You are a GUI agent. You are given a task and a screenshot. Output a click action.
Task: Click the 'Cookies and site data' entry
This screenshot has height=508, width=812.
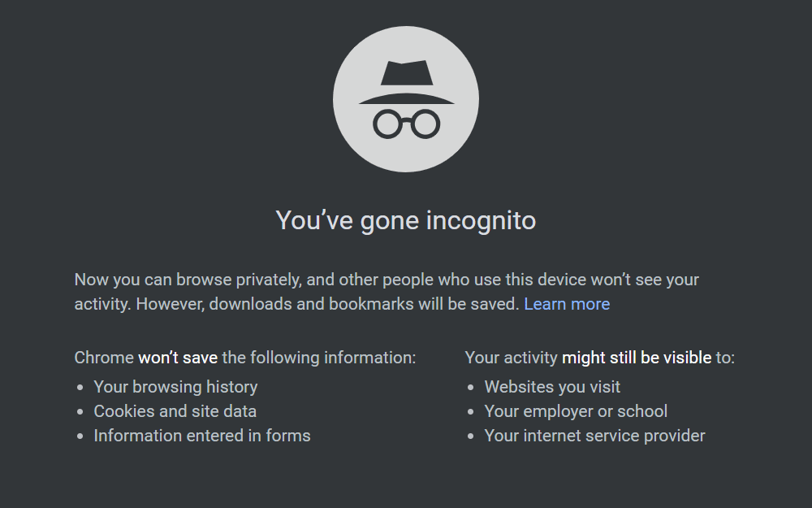[175, 411]
